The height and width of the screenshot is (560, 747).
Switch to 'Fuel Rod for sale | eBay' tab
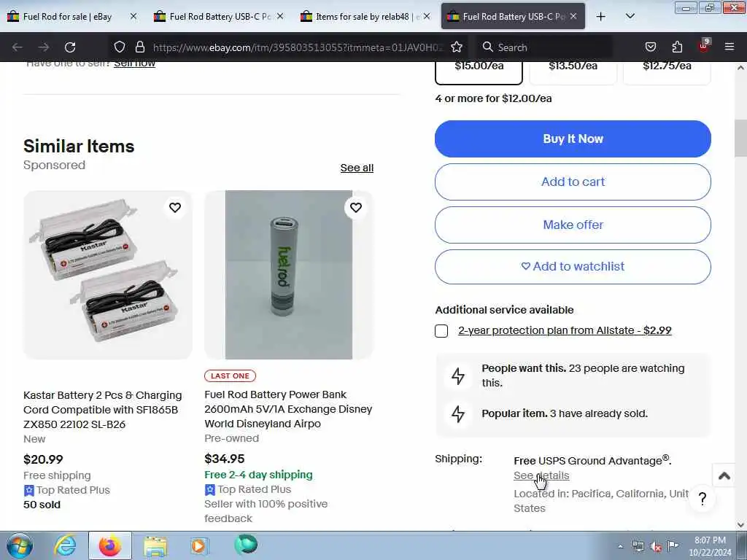click(66, 17)
